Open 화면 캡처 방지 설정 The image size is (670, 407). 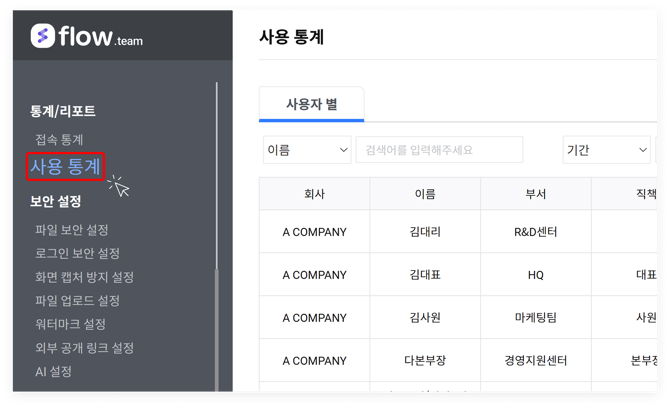84,277
